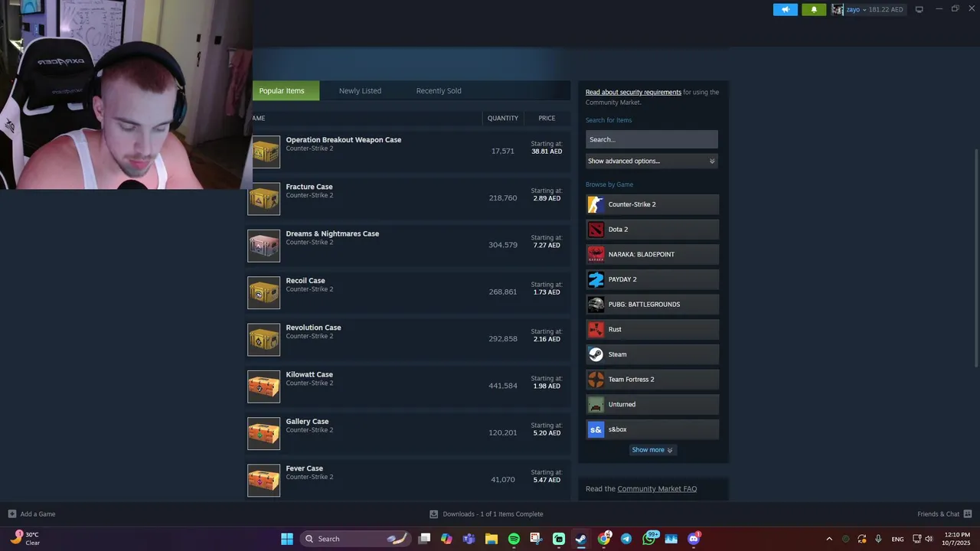Open the Community Market FAQ link
980x551 pixels.
[x=657, y=489]
